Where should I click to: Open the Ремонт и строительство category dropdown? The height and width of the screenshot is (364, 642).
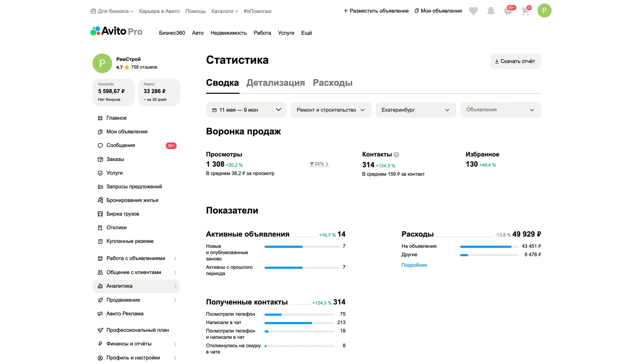point(331,110)
